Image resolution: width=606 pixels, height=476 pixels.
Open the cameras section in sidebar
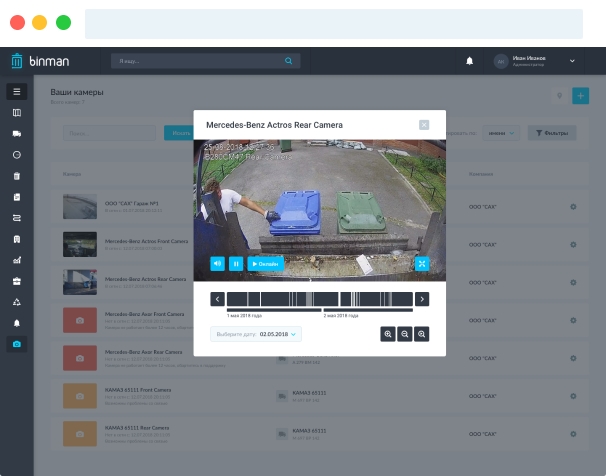click(16, 344)
